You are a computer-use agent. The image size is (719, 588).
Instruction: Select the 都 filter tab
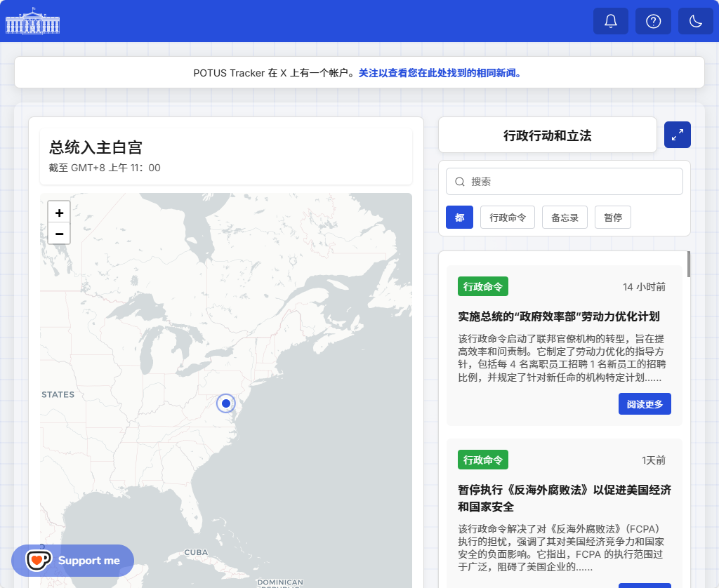click(459, 218)
